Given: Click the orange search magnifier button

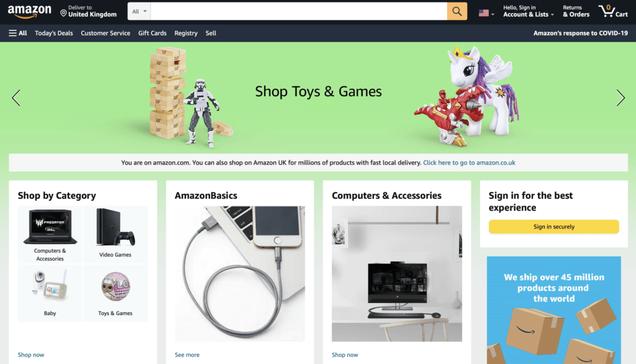Looking at the screenshot, I should pos(457,11).
